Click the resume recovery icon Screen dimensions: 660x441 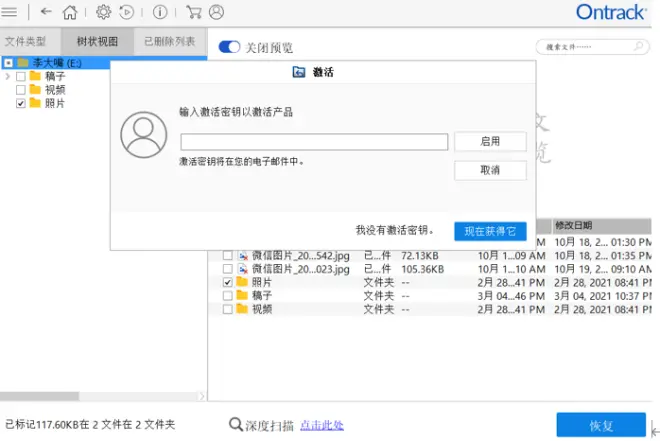(x=126, y=12)
